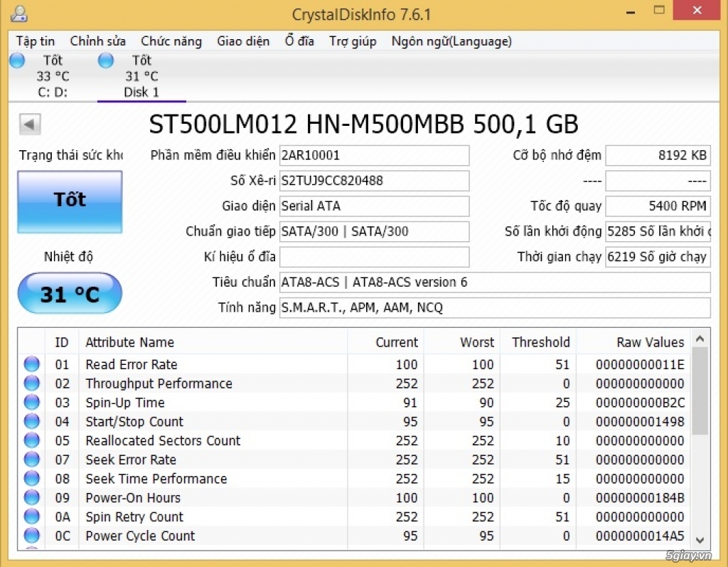Screen dimensions: 728x567
Task: Click the CrystalDiskInfo app icon in title bar
Action: tap(19, 14)
